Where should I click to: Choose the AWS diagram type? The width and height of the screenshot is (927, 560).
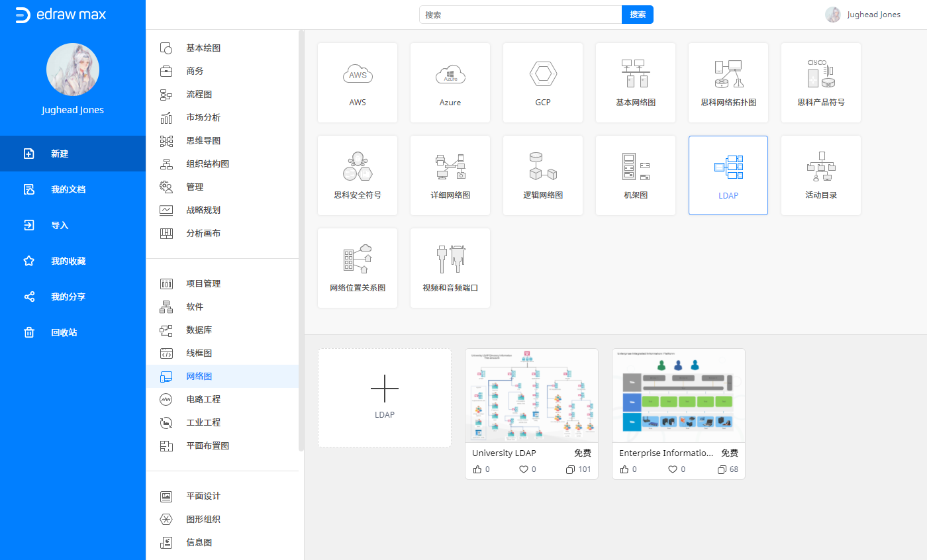click(x=358, y=83)
